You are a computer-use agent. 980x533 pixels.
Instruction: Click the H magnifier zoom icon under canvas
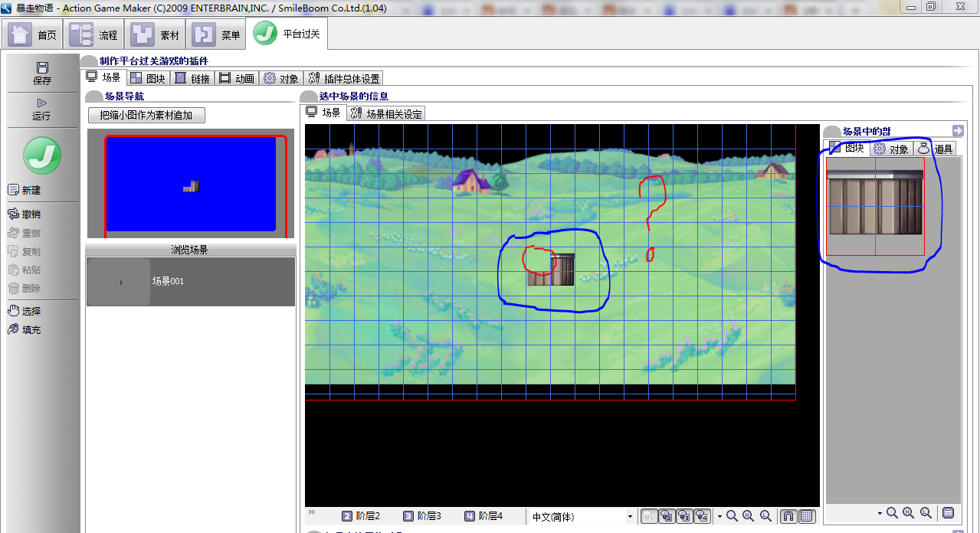tap(749, 516)
